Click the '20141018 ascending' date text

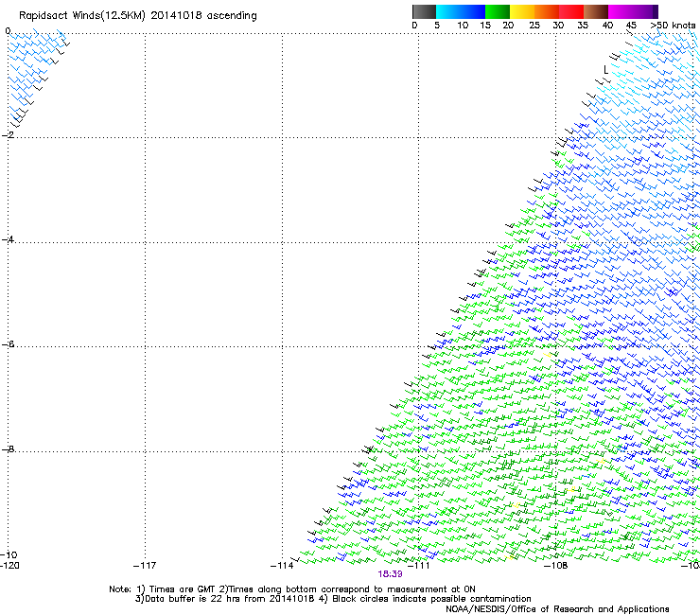[x=203, y=16]
